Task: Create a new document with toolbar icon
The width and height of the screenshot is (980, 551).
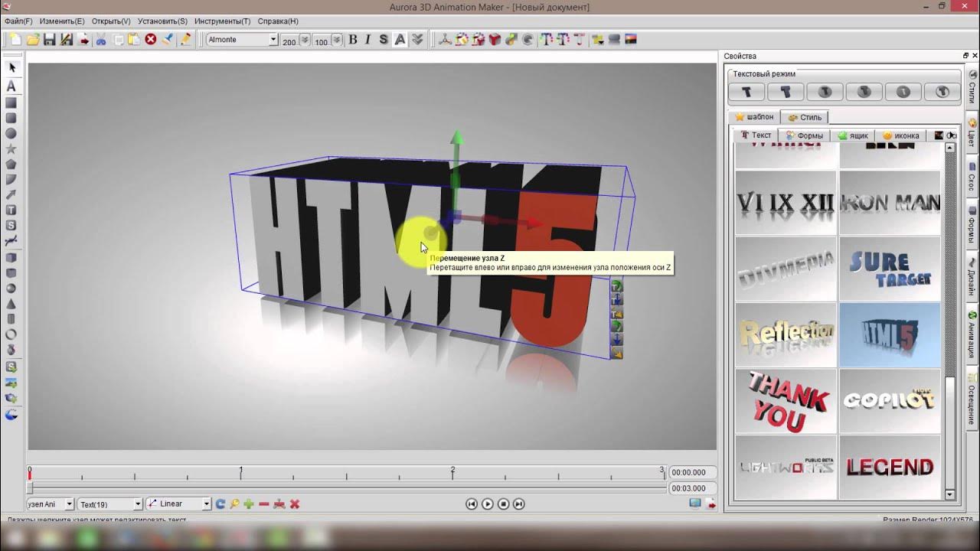Action: tap(15, 40)
